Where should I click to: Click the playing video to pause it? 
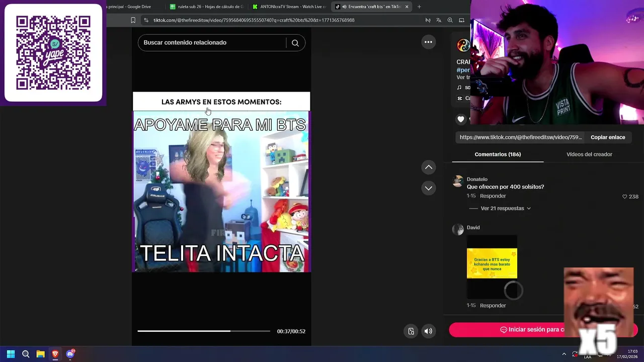coord(221,182)
